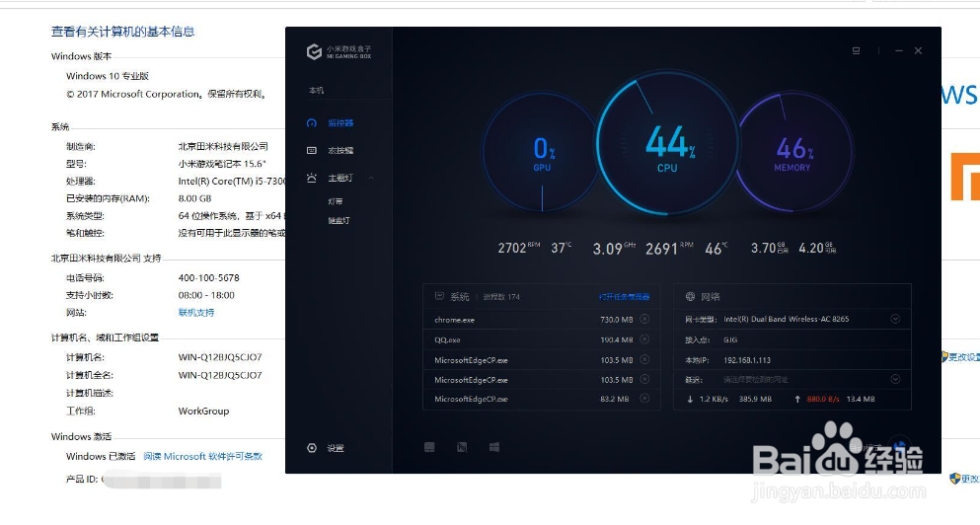The width and height of the screenshot is (980, 525).
Task: Select the 主题灯 theme light menu
Action: 340,178
